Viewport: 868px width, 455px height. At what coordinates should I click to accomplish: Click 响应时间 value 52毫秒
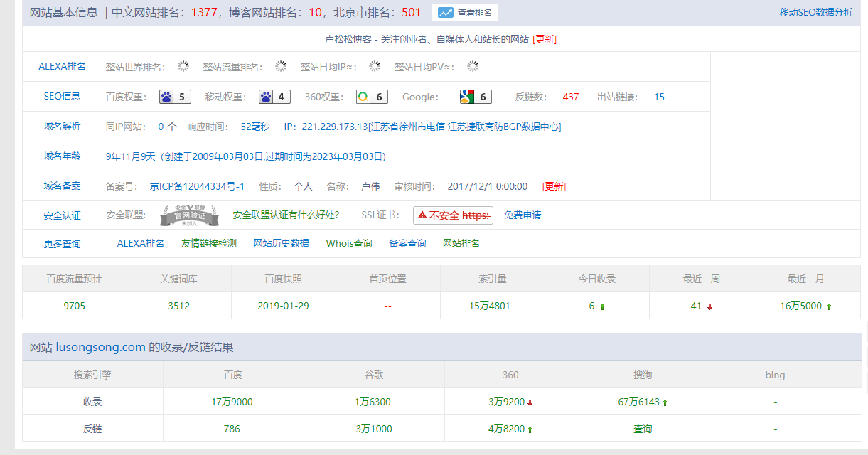point(255,127)
